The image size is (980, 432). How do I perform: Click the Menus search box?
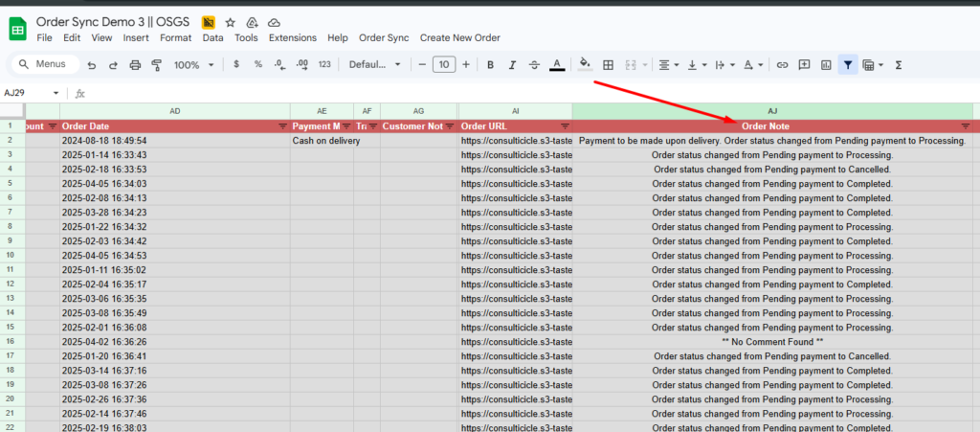point(46,64)
